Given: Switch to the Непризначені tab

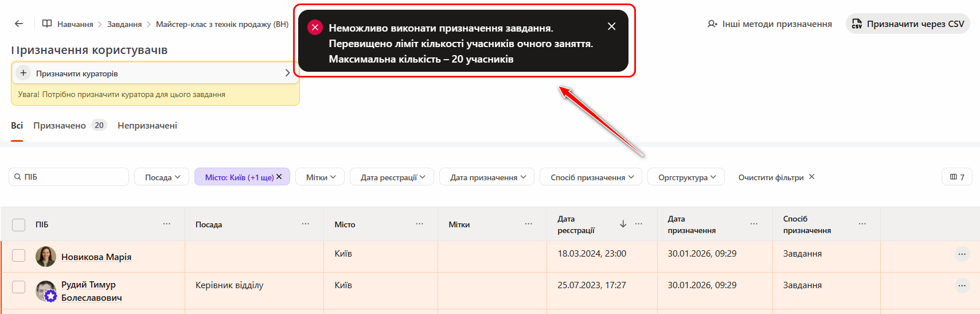Looking at the screenshot, I should pyautogui.click(x=147, y=125).
